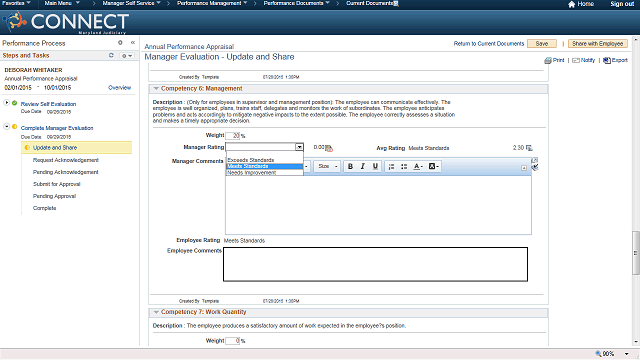Click yellow status icon for Complete Manager Evaluation

click(x=14, y=127)
